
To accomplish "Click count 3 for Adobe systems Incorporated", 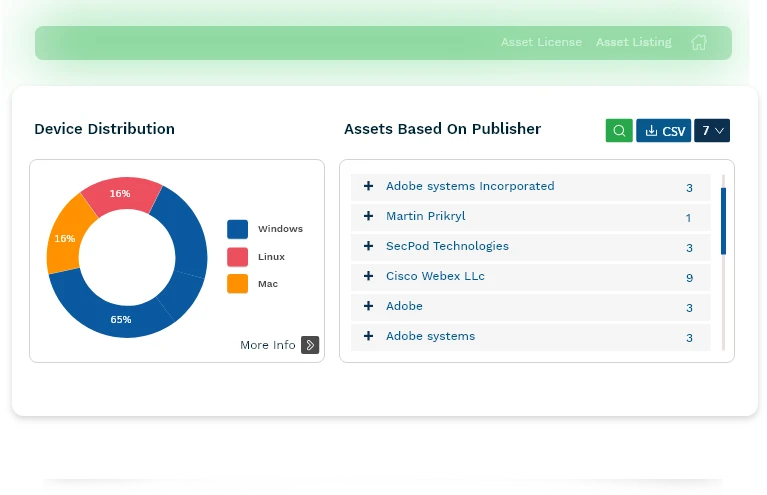I will coord(689,188).
